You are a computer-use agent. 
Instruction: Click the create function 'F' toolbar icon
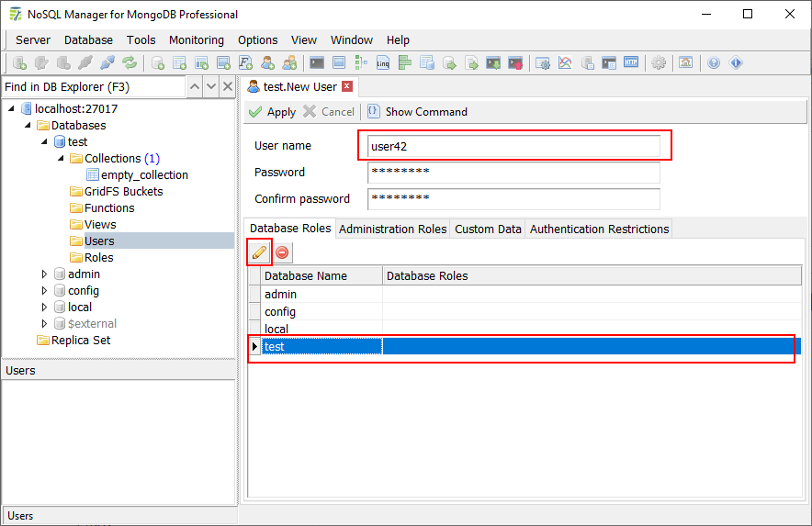coord(246,63)
